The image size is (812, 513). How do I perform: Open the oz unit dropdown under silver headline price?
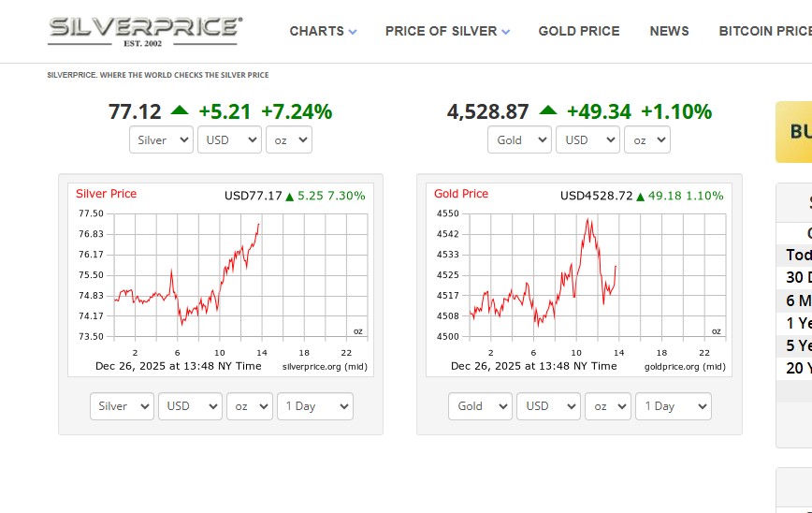(x=289, y=139)
